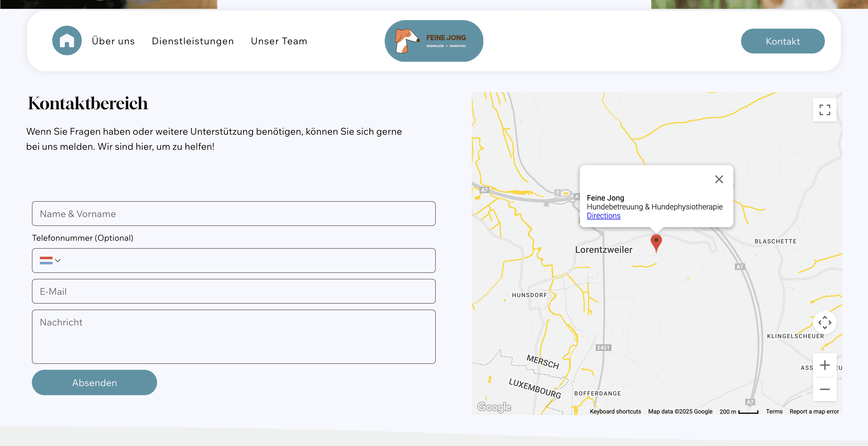This screenshot has width=868, height=446.
Task: Submit form with Absenden button
Action: 94,382
